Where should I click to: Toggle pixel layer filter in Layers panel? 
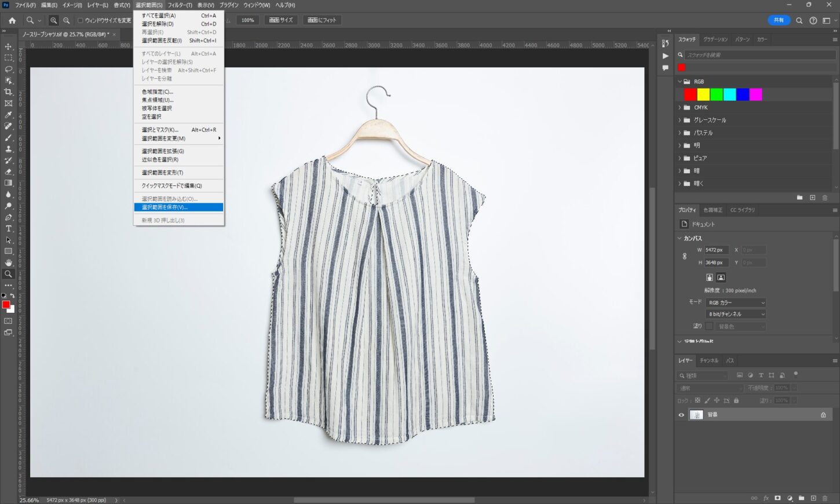(x=740, y=375)
